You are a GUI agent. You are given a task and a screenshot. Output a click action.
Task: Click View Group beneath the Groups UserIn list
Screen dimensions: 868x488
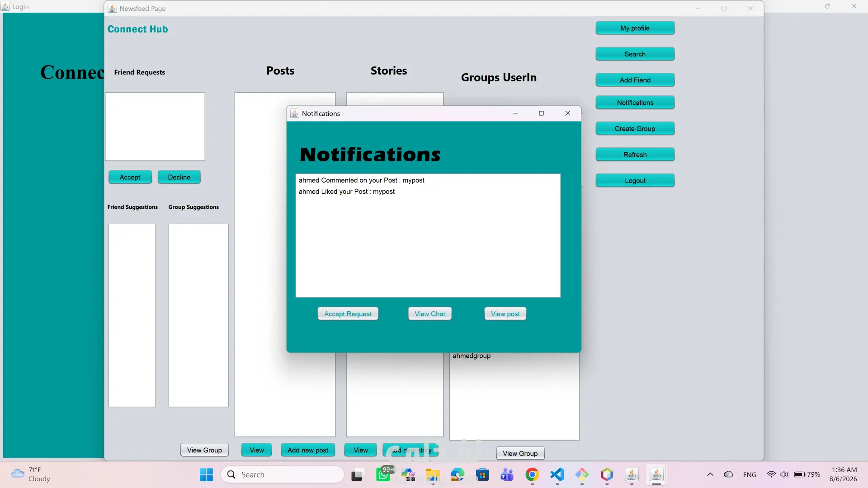(x=520, y=453)
